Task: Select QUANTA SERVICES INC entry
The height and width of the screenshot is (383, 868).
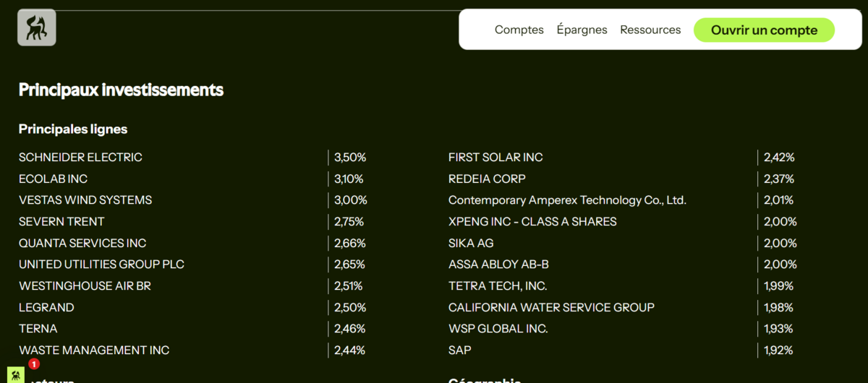Action: [x=82, y=243]
